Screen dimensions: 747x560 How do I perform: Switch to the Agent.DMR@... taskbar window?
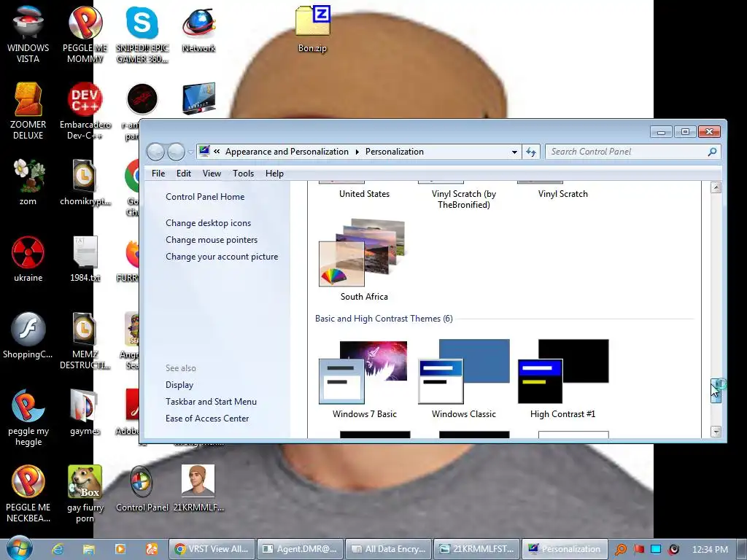301,549
